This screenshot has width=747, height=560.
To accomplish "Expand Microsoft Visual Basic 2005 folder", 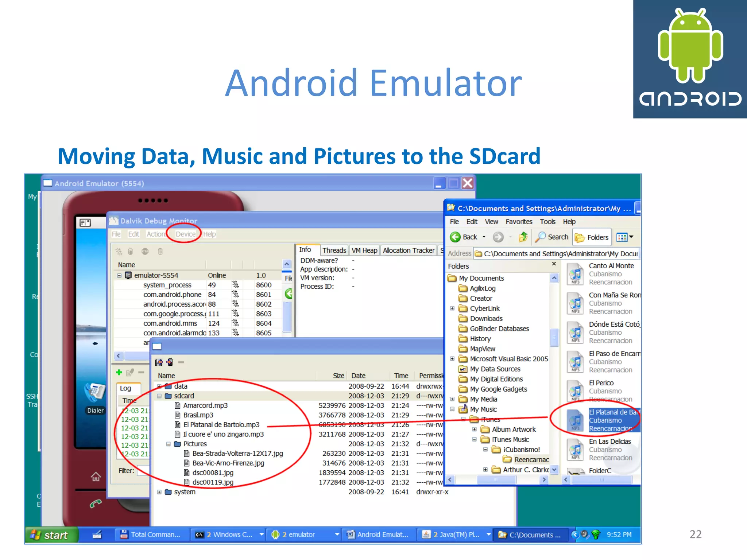I will pyautogui.click(x=452, y=359).
